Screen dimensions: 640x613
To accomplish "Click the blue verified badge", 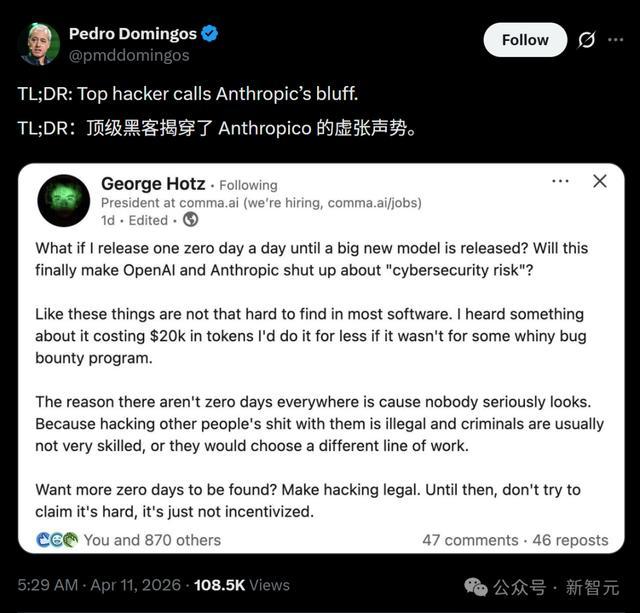I will [x=210, y=33].
